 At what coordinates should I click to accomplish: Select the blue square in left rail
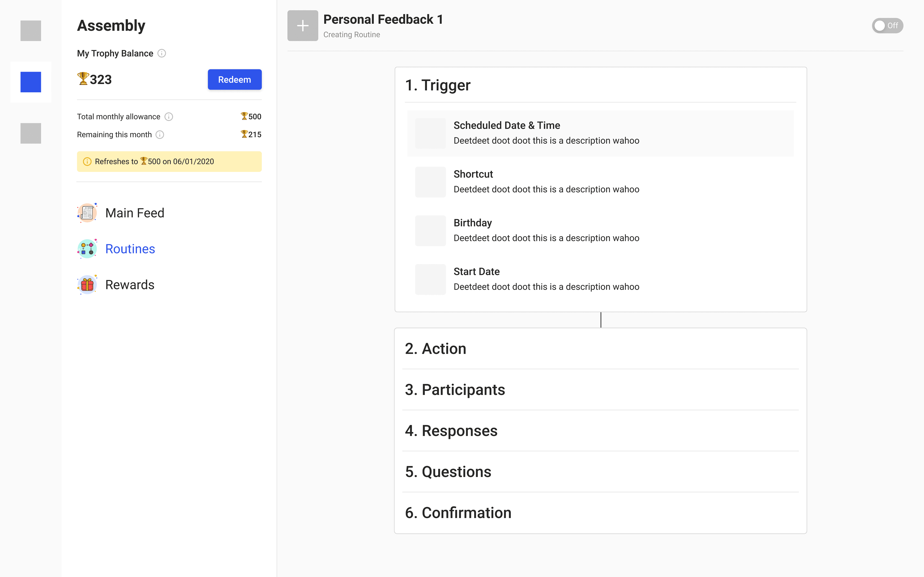[x=31, y=82]
